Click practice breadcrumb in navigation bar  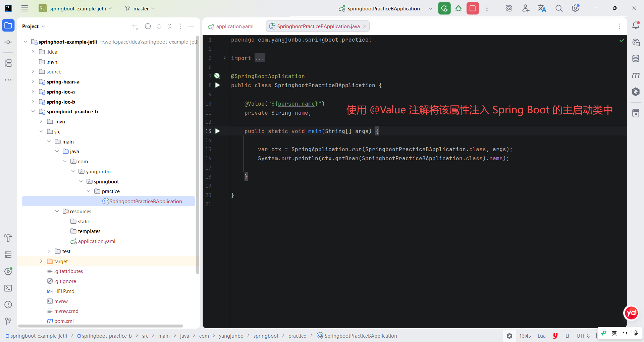click(297, 336)
